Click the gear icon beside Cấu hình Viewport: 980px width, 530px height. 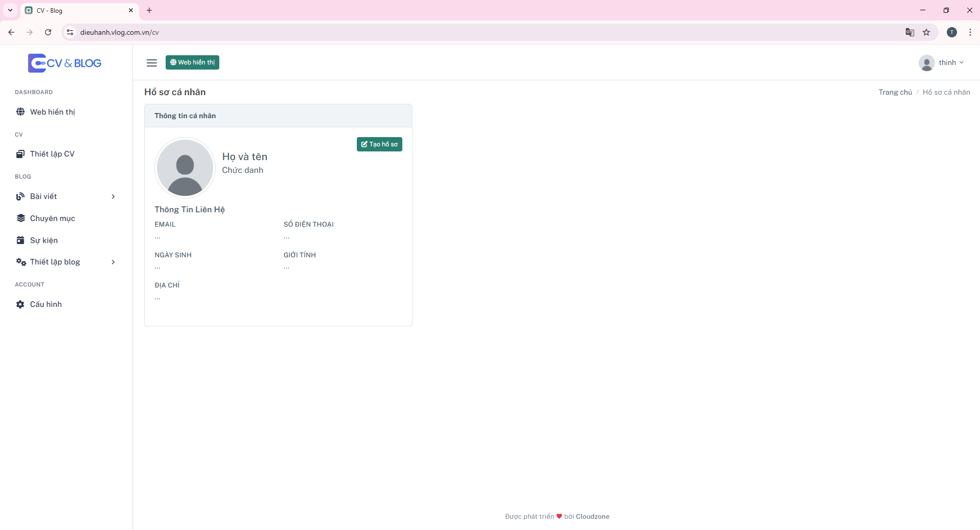click(20, 304)
